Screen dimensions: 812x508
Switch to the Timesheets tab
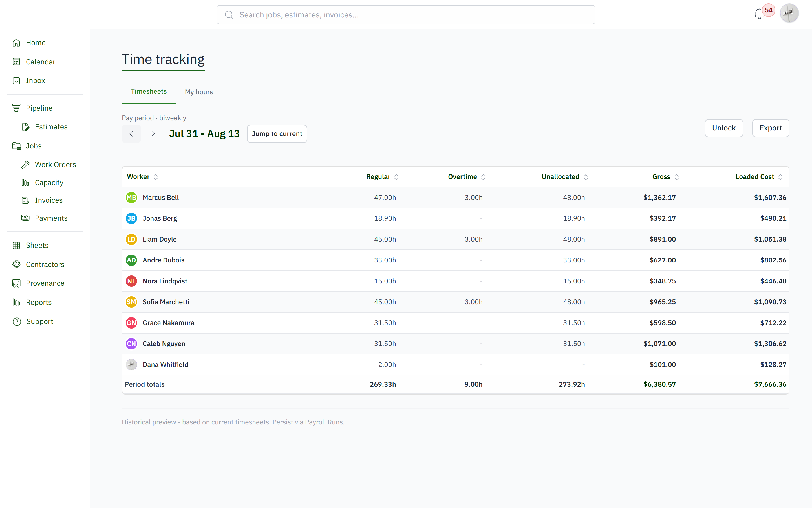point(149,91)
